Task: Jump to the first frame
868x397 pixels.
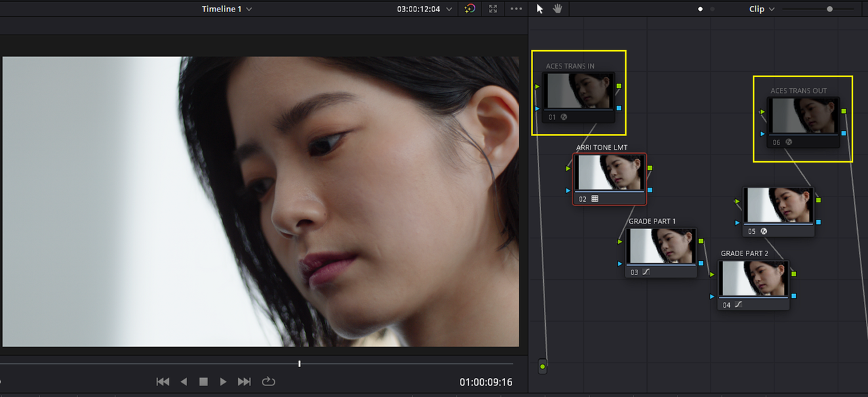Action: tap(163, 381)
